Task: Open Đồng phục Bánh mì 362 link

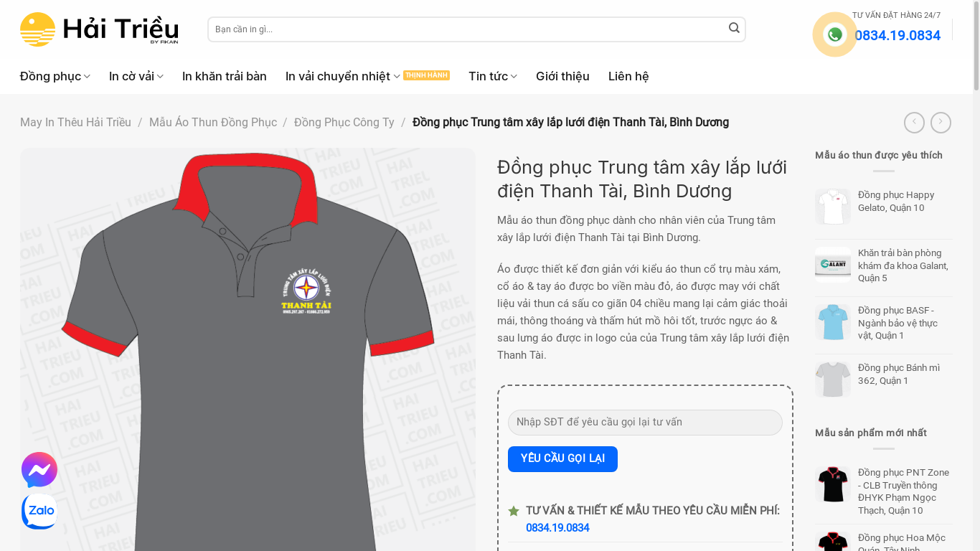Action: (899, 375)
